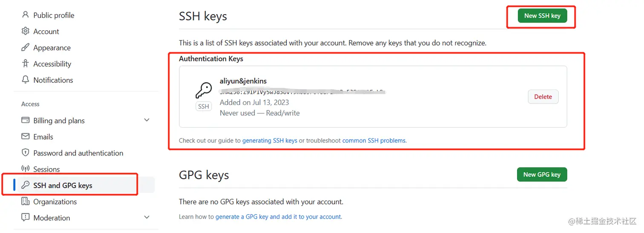The image size is (644, 233).
Task: Expand the Moderation section chevron
Action: (147, 217)
